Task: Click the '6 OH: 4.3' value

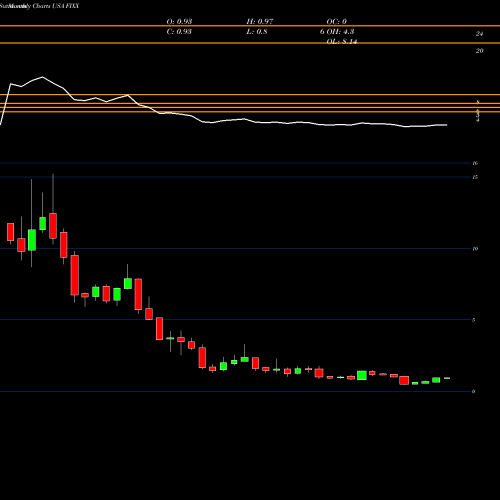Action: 337,31
